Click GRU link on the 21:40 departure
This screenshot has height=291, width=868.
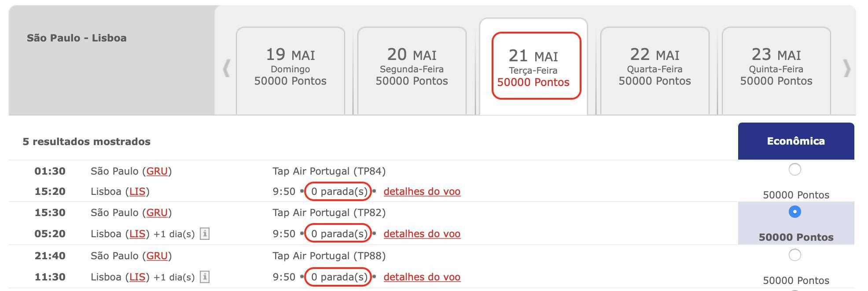pyautogui.click(x=157, y=256)
